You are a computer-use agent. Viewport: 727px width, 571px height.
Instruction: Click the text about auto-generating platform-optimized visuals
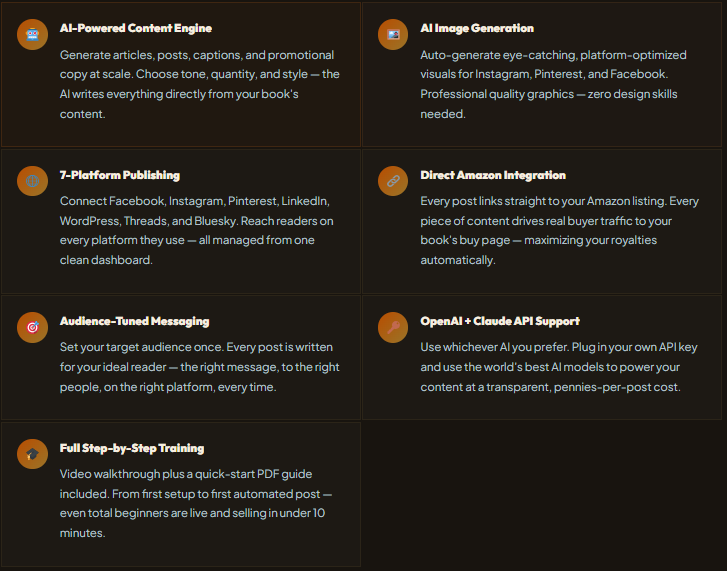pyautogui.click(x=555, y=84)
